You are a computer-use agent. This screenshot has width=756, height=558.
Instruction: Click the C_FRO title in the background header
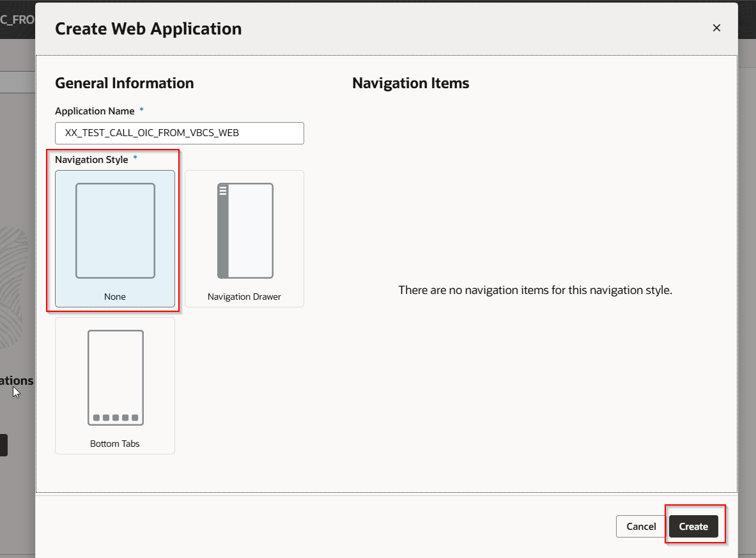tap(17, 19)
